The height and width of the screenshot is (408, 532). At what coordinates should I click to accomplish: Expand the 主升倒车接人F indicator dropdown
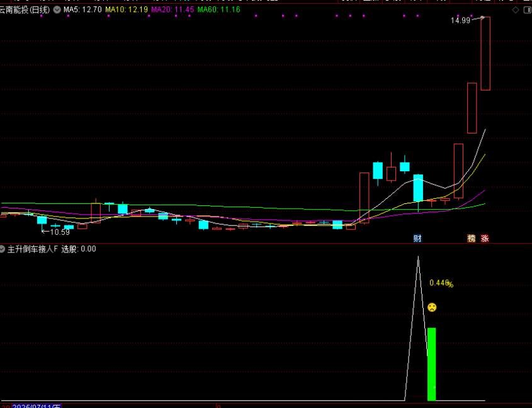click(x=3, y=249)
